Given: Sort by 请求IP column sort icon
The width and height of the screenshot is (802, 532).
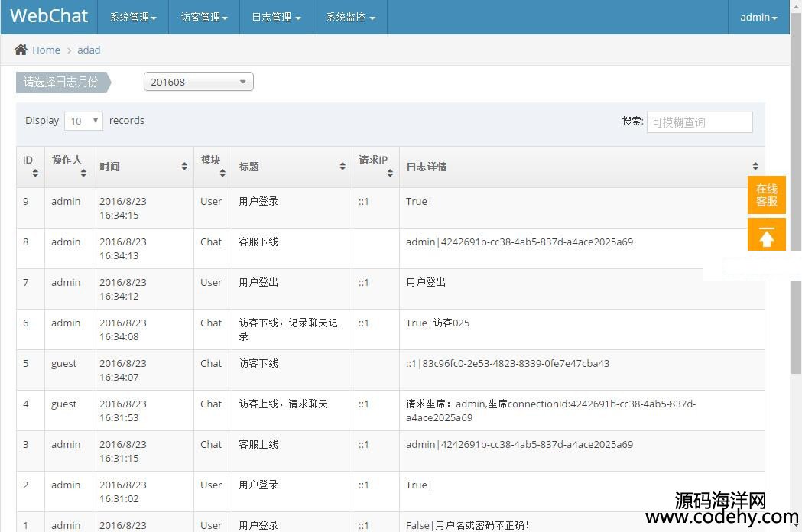Looking at the screenshot, I should tap(390, 174).
